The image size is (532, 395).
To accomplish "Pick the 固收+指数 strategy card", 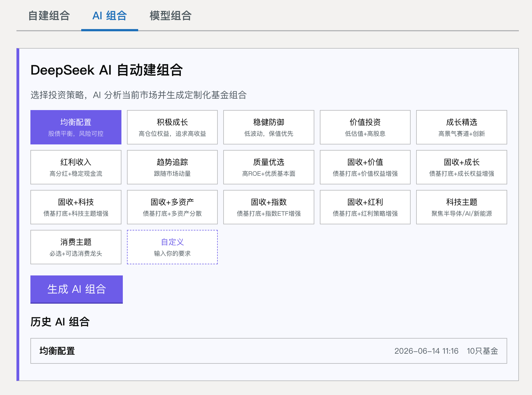I will click(x=269, y=207).
